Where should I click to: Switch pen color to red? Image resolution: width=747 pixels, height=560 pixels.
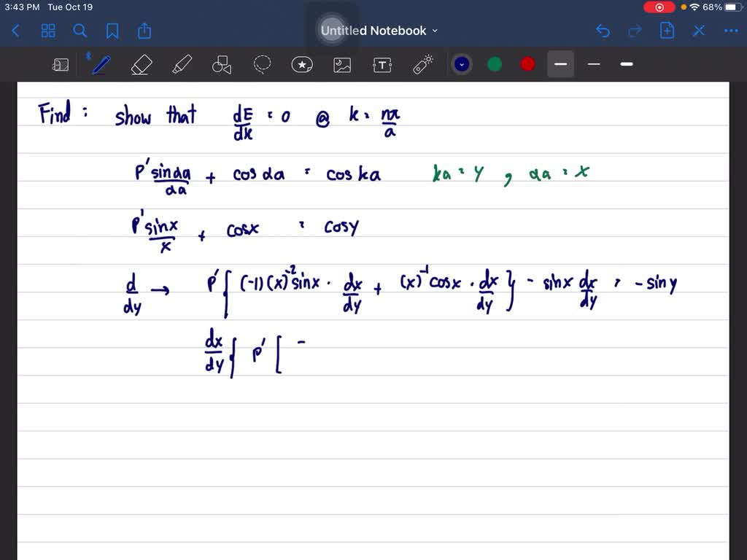coord(527,64)
